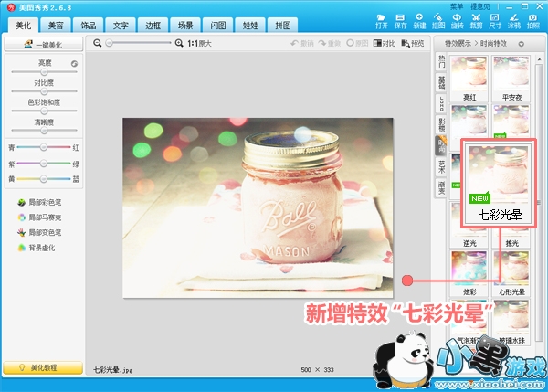Screen dimensions: 548x392
Task: Adjust the 紫-绿 color balance slider
Action: [x=43, y=163]
